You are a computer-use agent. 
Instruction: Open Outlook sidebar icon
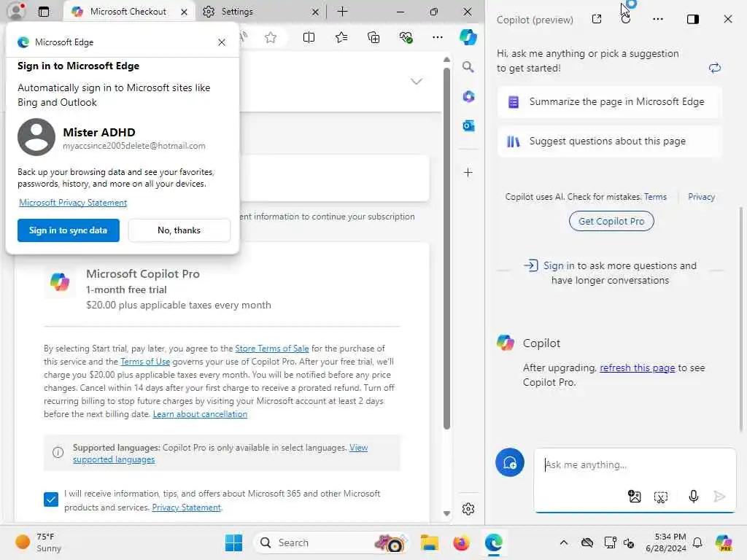468,125
